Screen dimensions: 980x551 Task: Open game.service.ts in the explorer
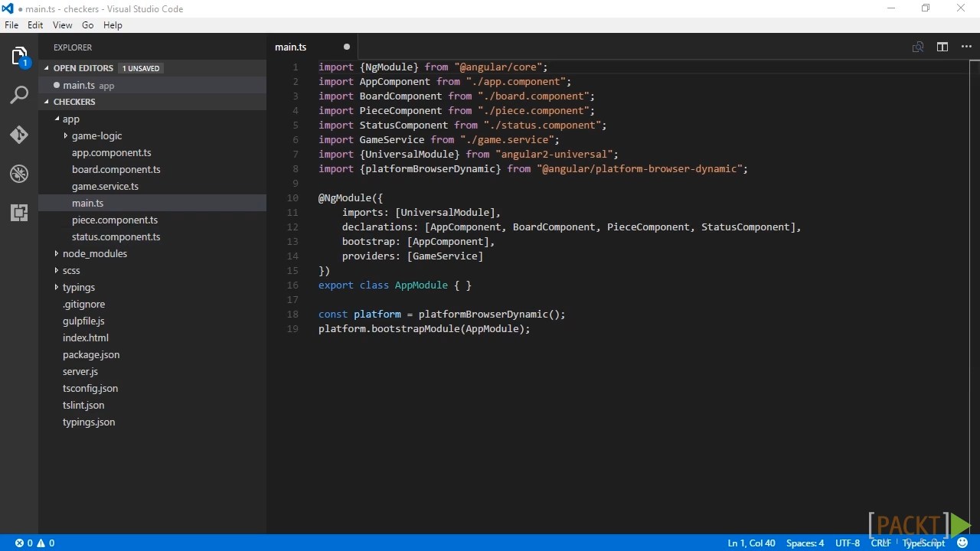click(105, 186)
